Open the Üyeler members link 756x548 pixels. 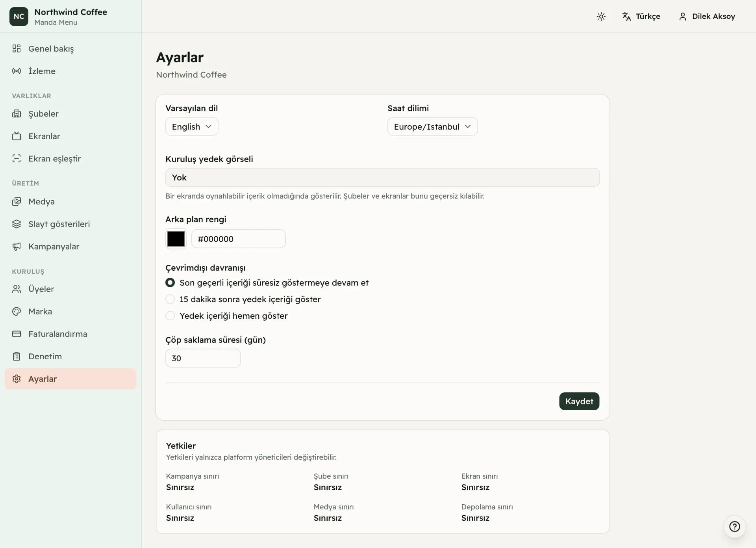[70, 289]
